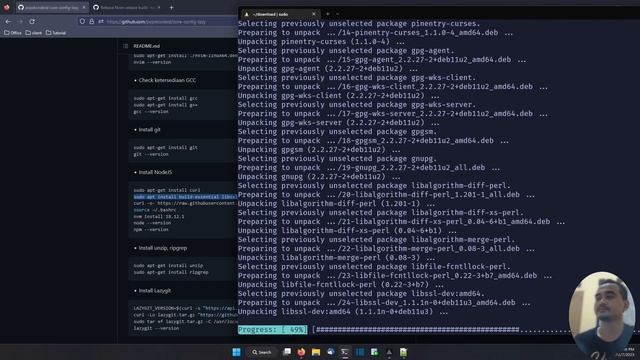The height and width of the screenshot is (360, 640).
Task: Select the "Progress: [ 49%]" indicator in terminal
Action: point(272,329)
